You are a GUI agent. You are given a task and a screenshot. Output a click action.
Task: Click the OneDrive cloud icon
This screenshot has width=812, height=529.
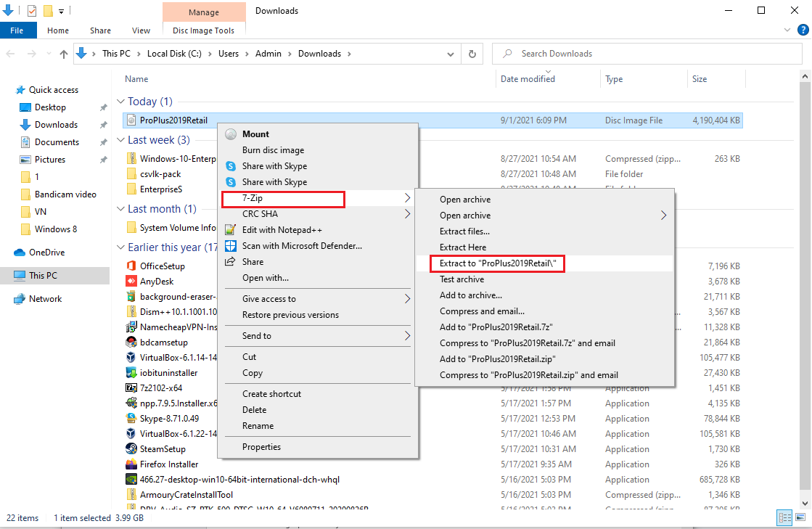click(20, 253)
